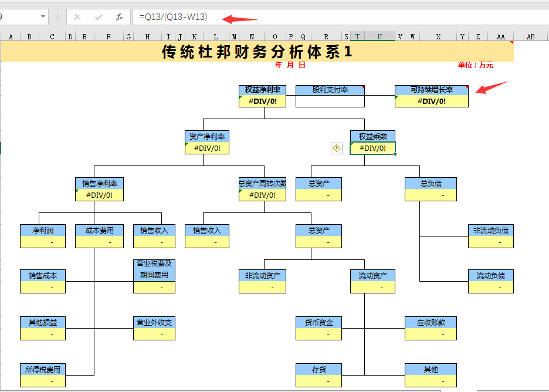
Task: Select the value cell under 应收账款
Action: coord(431,334)
